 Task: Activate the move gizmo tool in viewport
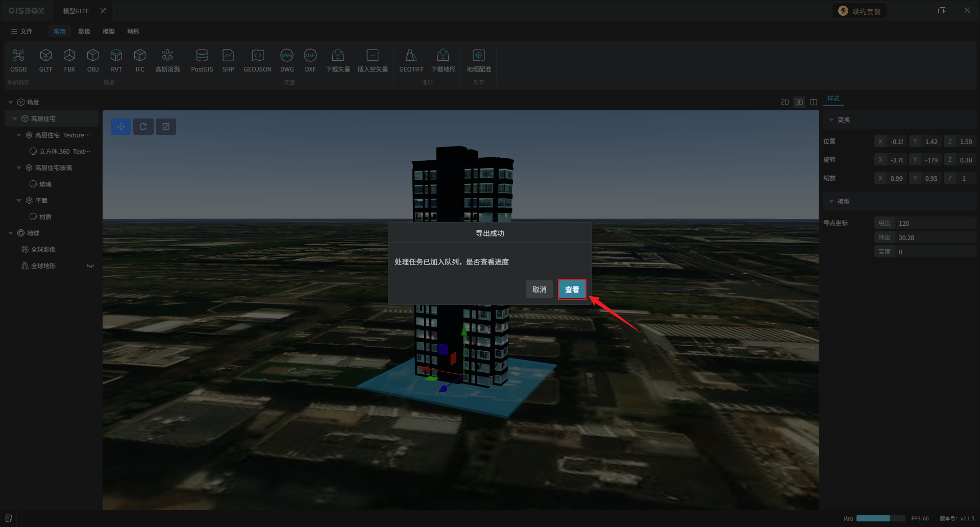121,127
